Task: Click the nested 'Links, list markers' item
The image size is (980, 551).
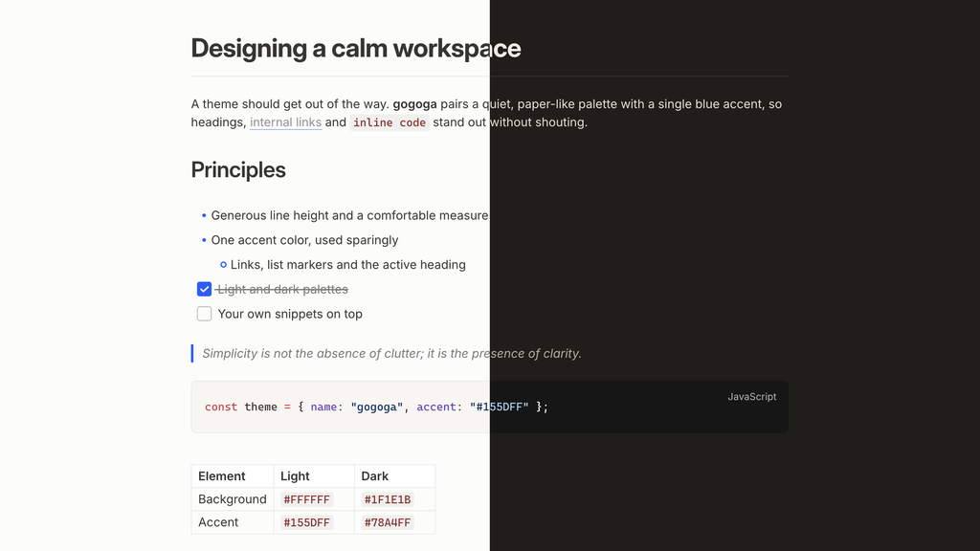Action: click(x=348, y=265)
